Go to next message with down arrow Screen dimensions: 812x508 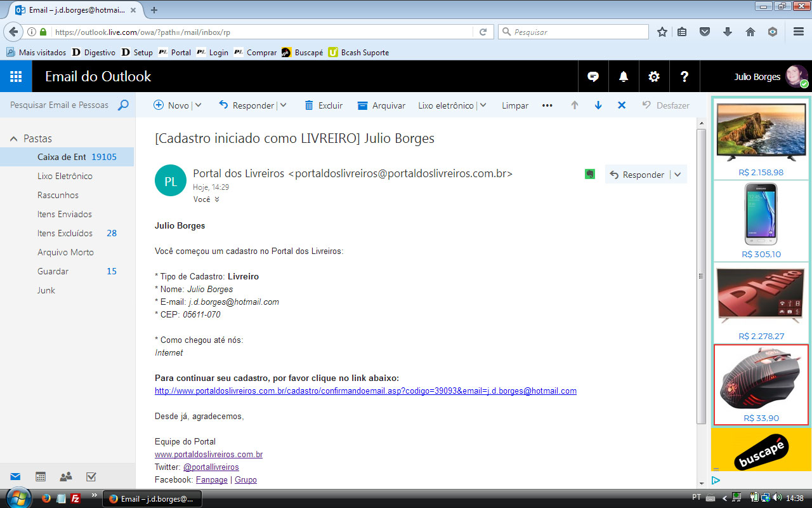click(598, 105)
